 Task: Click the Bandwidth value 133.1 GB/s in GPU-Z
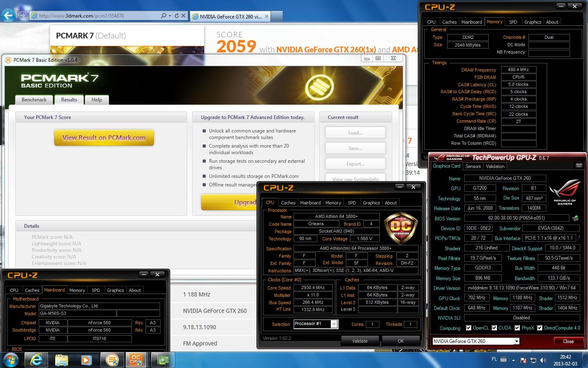(559, 278)
